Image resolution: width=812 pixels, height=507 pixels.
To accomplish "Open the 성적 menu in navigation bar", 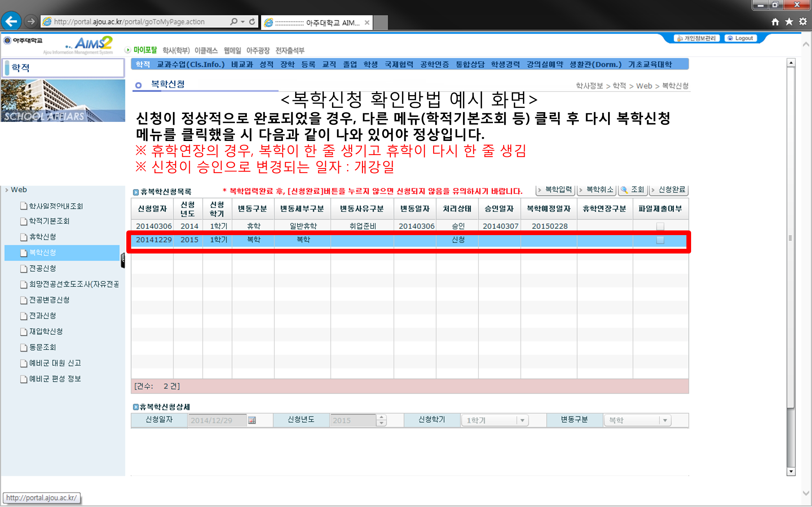I will (x=266, y=65).
